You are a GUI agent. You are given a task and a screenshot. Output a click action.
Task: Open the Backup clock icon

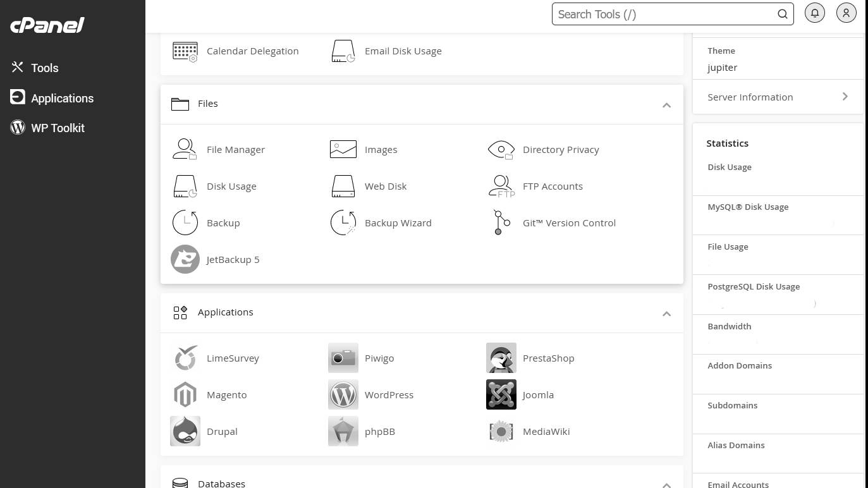click(x=185, y=223)
